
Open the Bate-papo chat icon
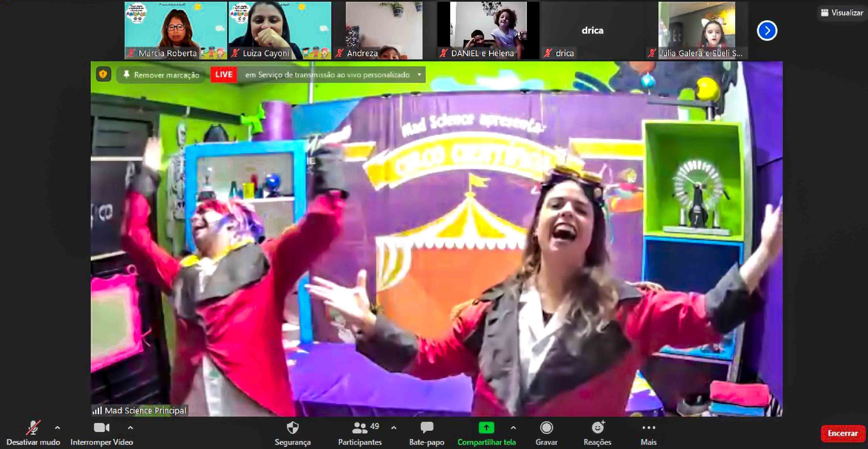427,428
